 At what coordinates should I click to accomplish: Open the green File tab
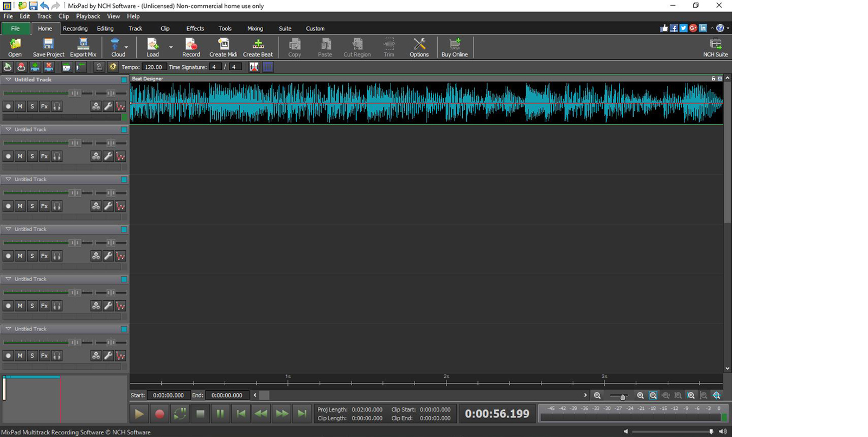point(15,28)
